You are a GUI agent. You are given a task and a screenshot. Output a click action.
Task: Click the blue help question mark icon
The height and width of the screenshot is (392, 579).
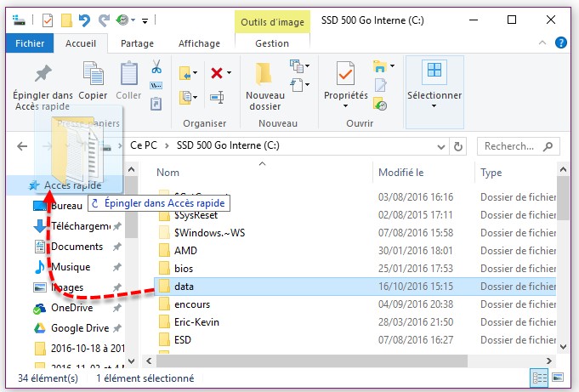[x=560, y=43]
